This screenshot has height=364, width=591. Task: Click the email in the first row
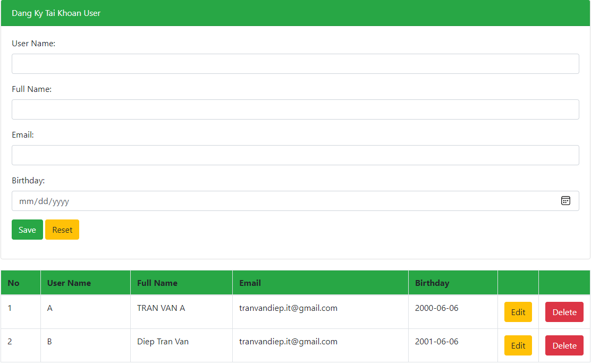click(x=288, y=308)
